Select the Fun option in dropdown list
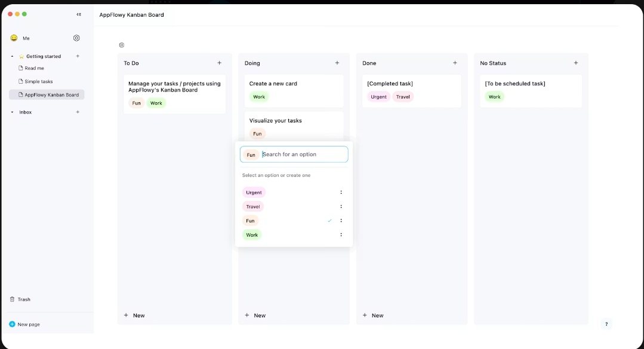Image resolution: width=644 pixels, height=349 pixels. [250, 221]
